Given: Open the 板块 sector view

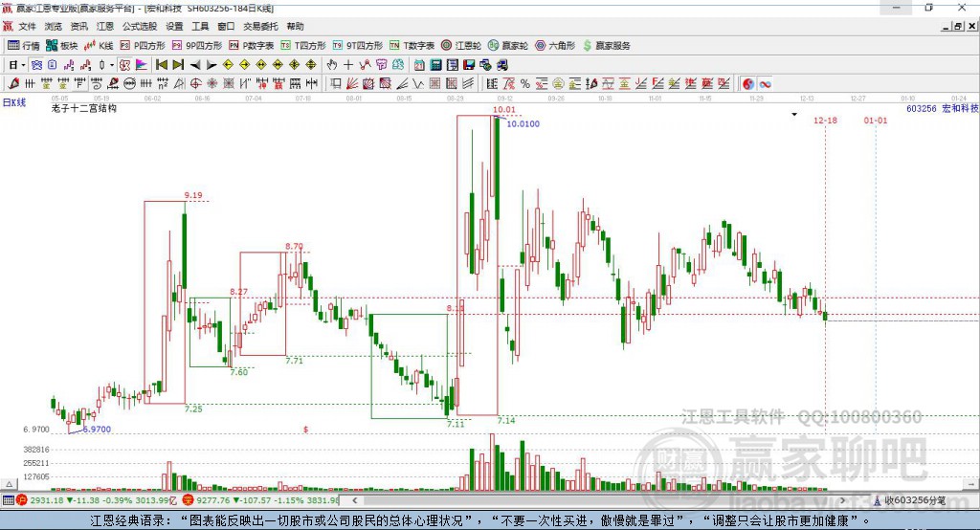Looking at the screenshot, I should click(62, 46).
